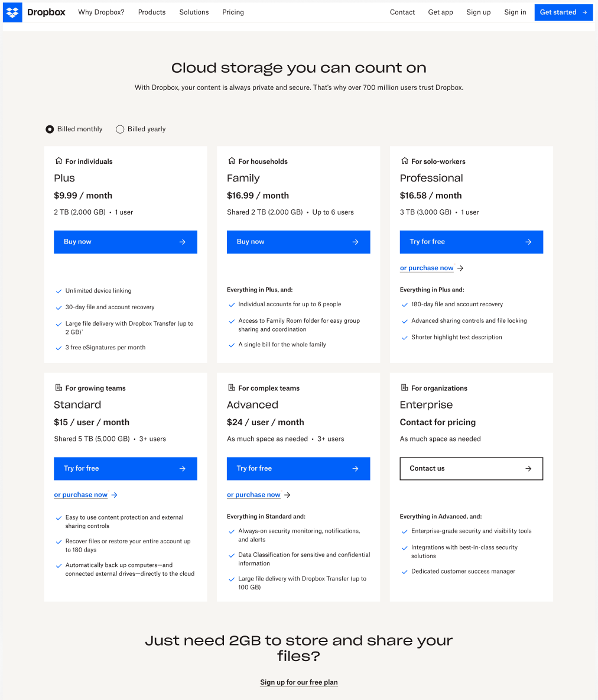Click the Get started button
The image size is (598, 700).
click(564, 12)
